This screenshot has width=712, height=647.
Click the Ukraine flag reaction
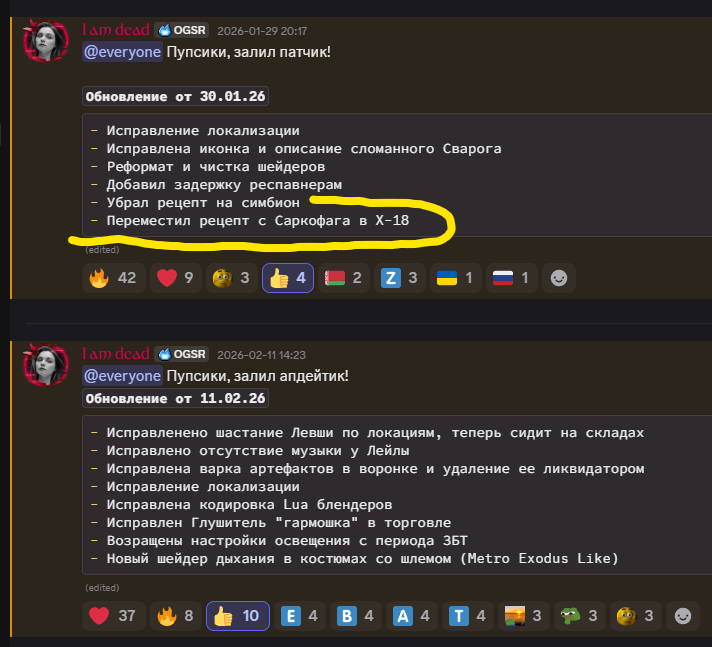(x=455, y=278)
